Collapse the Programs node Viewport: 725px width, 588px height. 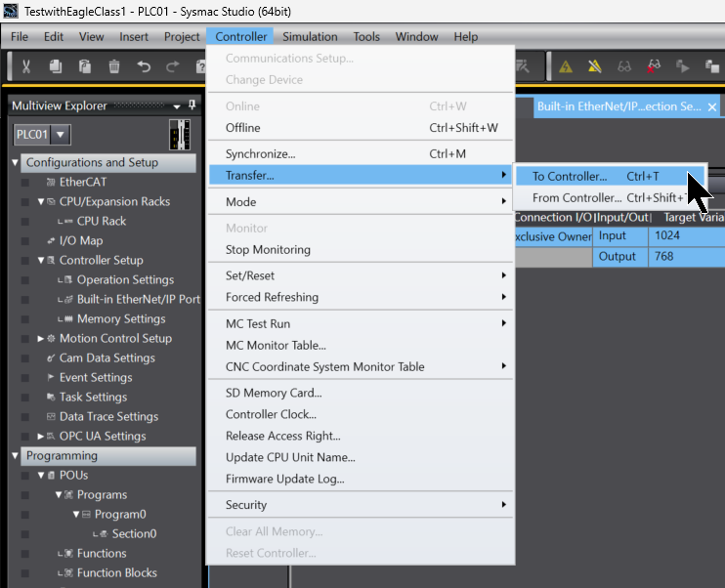(59, 494)
